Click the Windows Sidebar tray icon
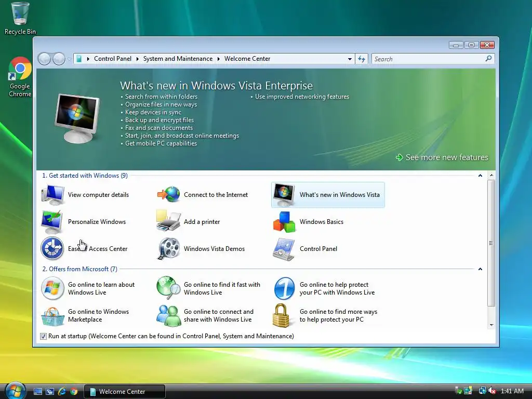This screenshot has height=399, width=532. point(469,391)
